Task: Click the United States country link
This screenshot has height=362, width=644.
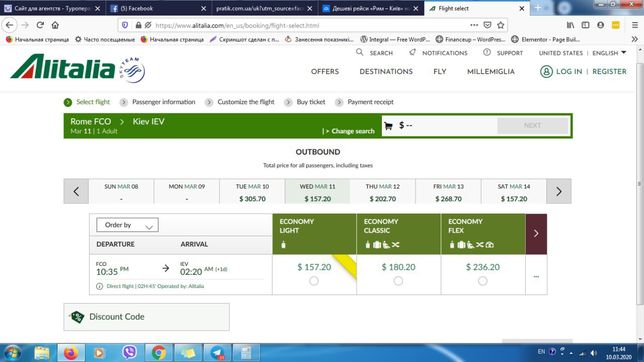Action: point(560,53)
